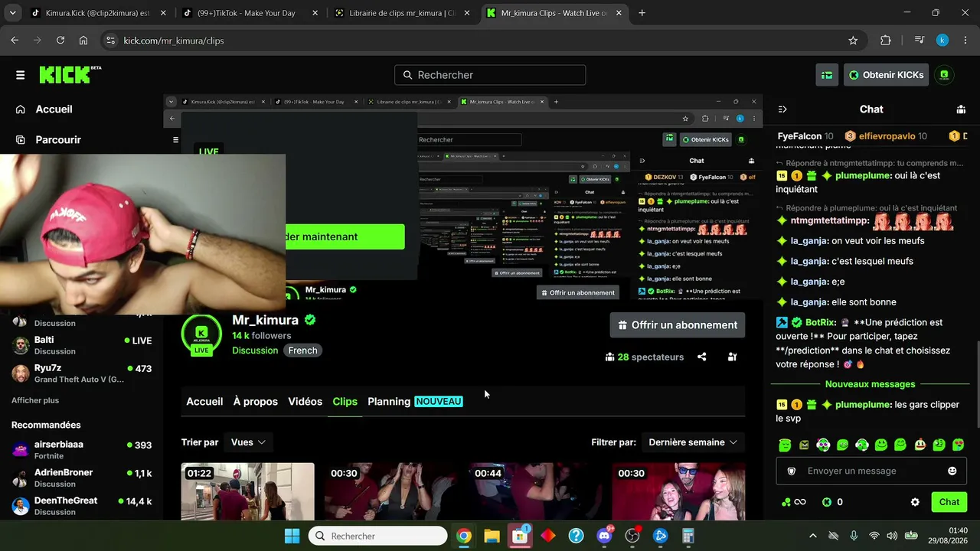Image resolution: width=980 pixels, height=551 pixels.
Task: Reload the page
Action: coord(60,41)
